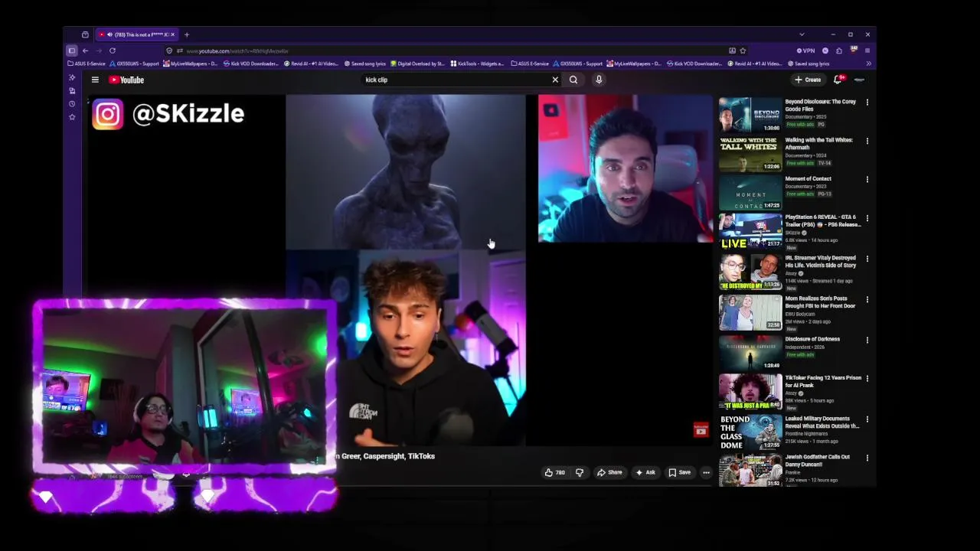
Task: Open 'Beyond Disclosure: The Corey Goode Files' thumbnail
Action: point(750,114)
